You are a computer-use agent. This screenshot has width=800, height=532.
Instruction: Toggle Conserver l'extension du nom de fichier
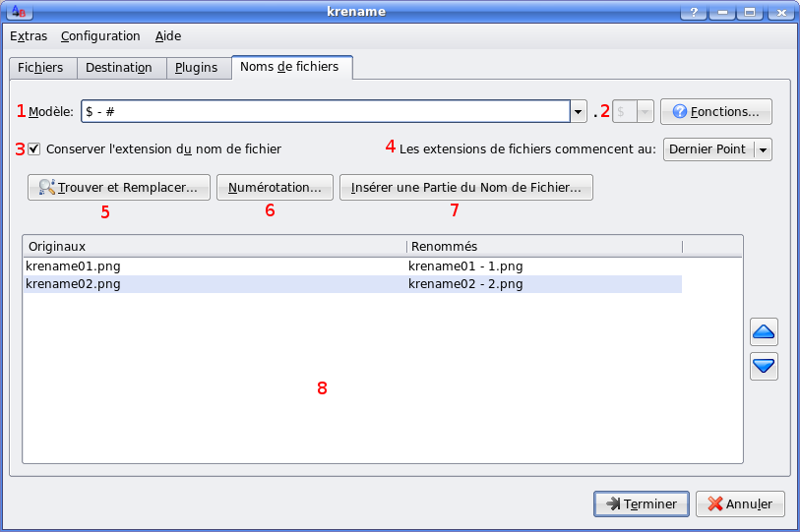point(33,148)
